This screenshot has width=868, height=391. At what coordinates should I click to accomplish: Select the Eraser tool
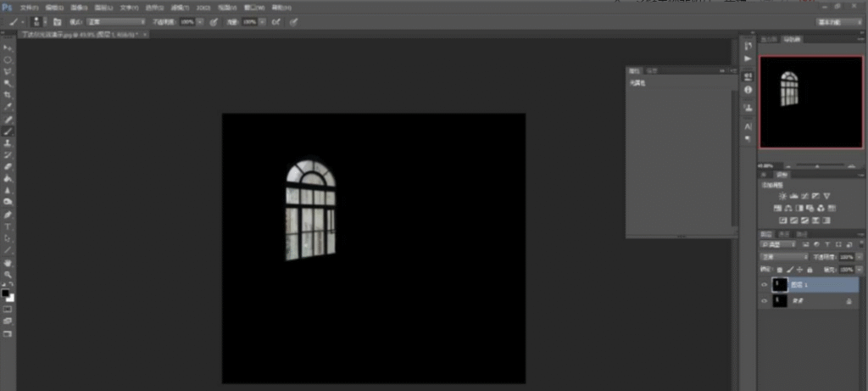point(8,167)
